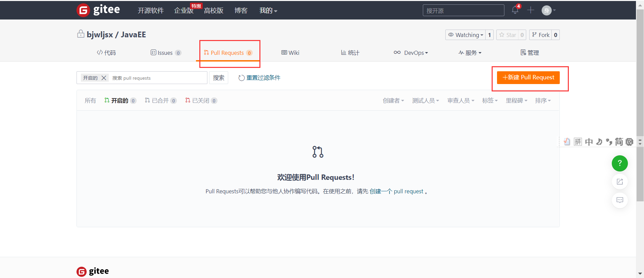Click the IME toolbar logo icon
Viewport: 644px width, 278px height.
click(567, 142)
